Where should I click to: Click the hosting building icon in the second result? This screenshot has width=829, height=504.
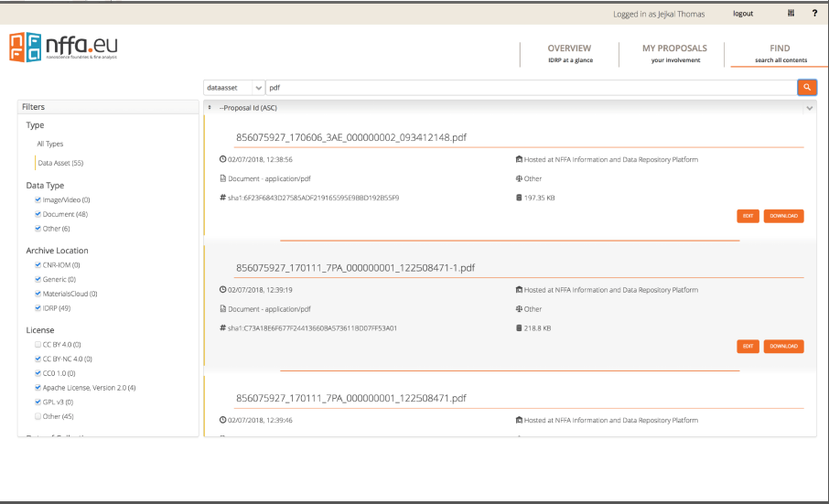pyautogui.click(x=519, y=290)
